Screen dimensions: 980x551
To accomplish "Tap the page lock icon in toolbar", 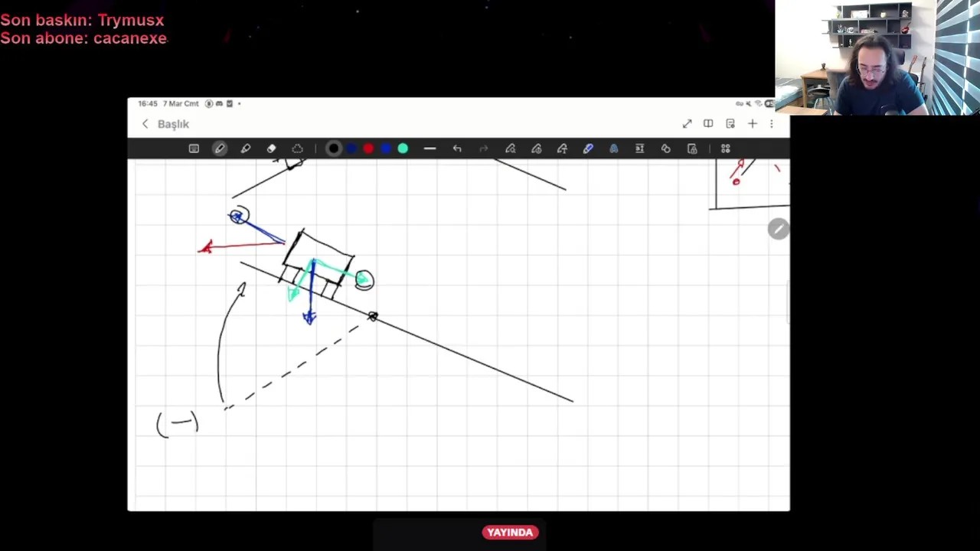I will (692, 148).
